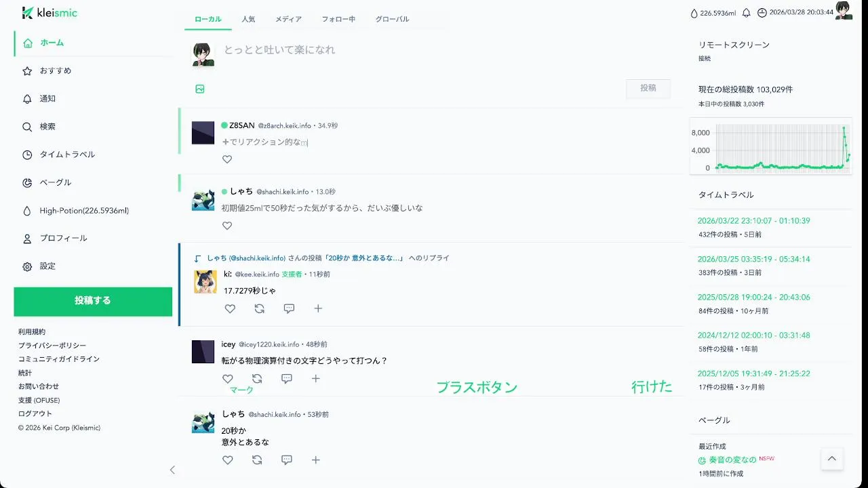Switch to the メディア tab
This screenshot has height=488, width=868.
pos(288,19)
